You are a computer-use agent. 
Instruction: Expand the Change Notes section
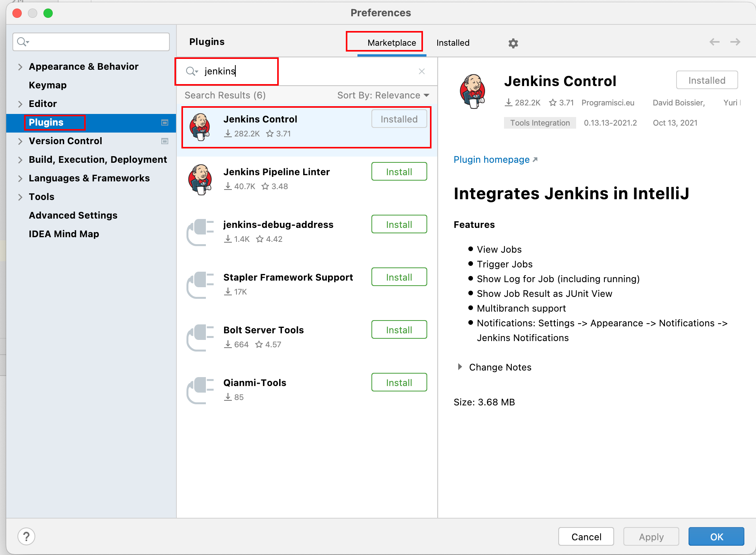[460, 367]
